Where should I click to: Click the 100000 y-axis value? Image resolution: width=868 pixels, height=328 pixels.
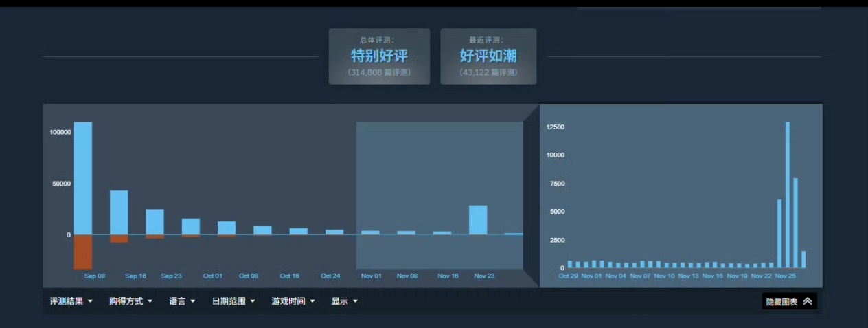click(x=60, y=132)
